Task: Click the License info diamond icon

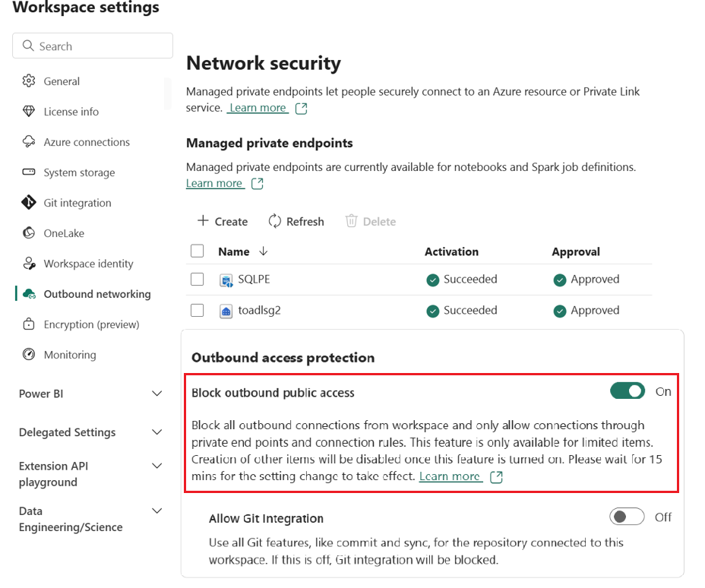Action: click(x=29, y=112)
